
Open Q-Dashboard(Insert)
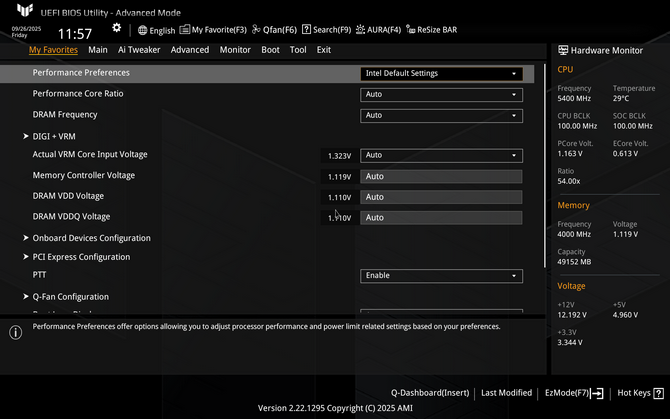click(x=430, y=393)
